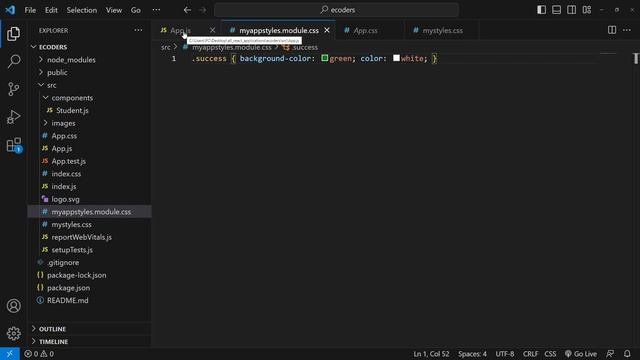
Task: Open the Search view in activity bar
Action: [13, 61]
